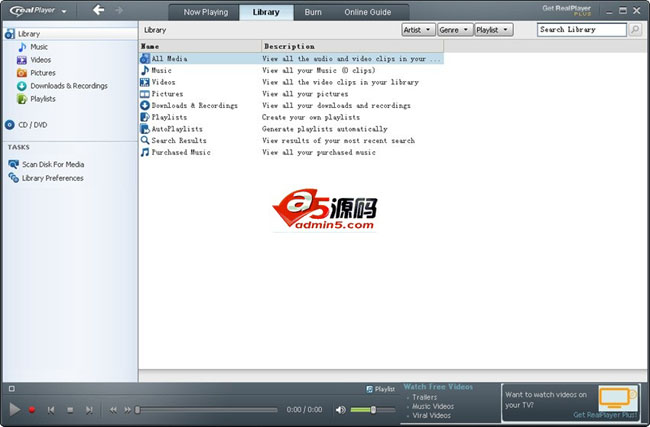Click the AutoPlaylists icon in the list

(x=145, y=129)
